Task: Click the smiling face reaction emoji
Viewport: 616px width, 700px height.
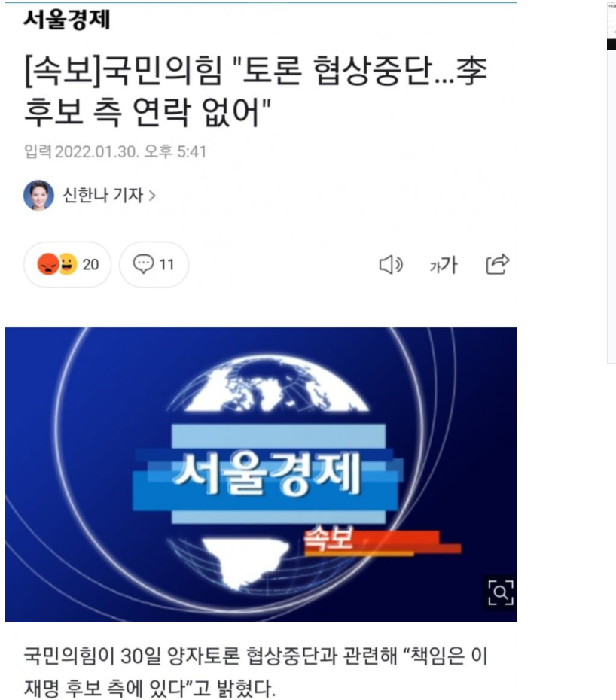Action: 68,264
